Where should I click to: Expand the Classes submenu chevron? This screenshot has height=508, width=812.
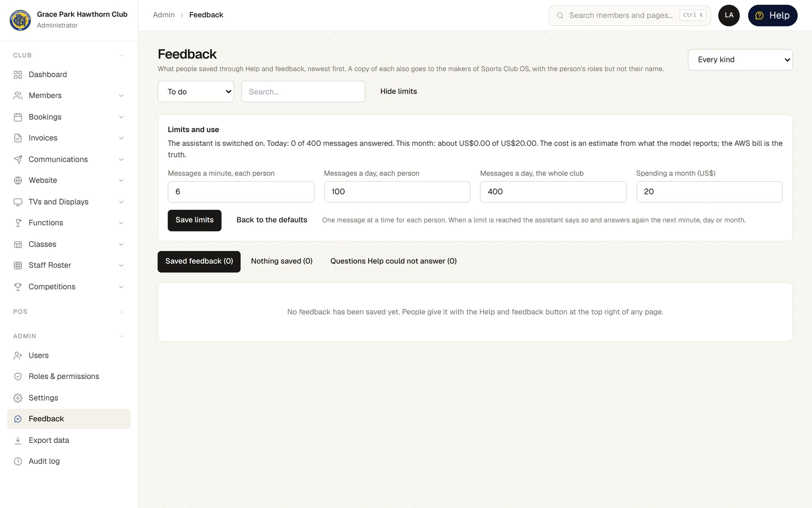point(121,244)
